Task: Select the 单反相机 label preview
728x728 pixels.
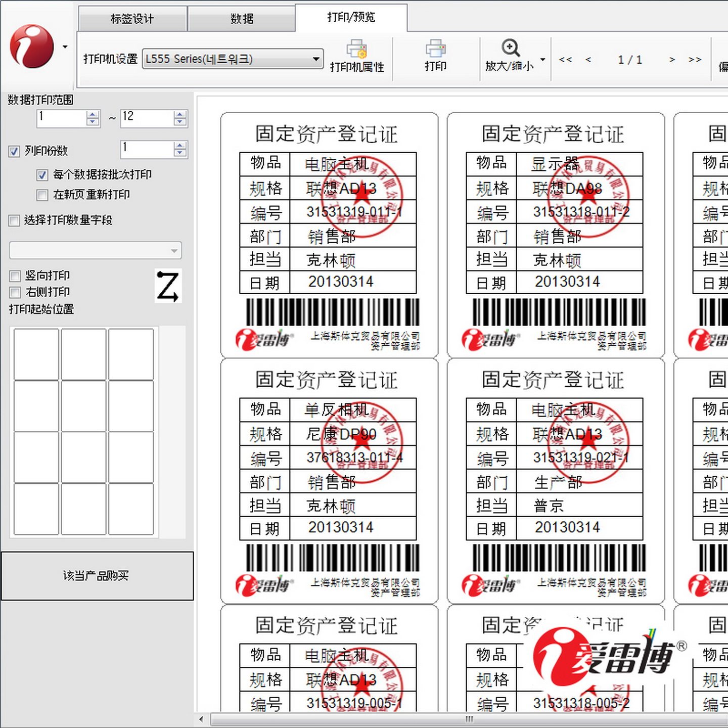Action: tap(329, 481)
